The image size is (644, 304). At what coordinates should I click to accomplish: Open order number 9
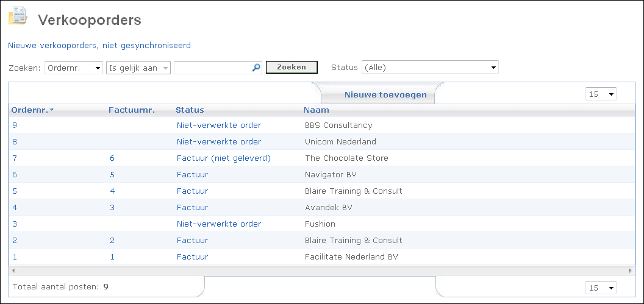[15, 125]
